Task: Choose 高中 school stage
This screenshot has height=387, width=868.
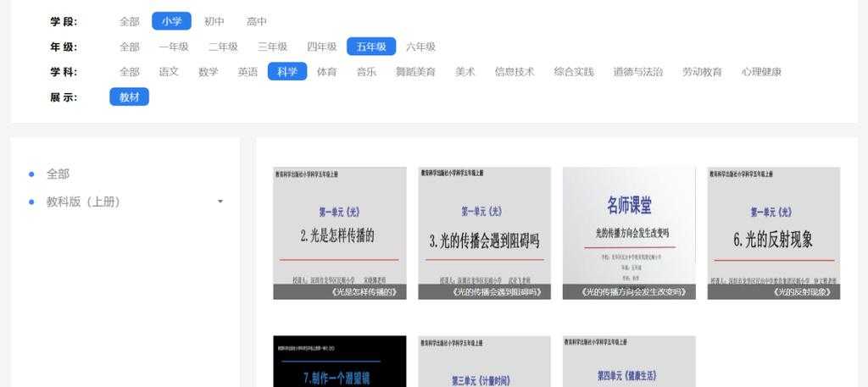Action: (257, 21)
